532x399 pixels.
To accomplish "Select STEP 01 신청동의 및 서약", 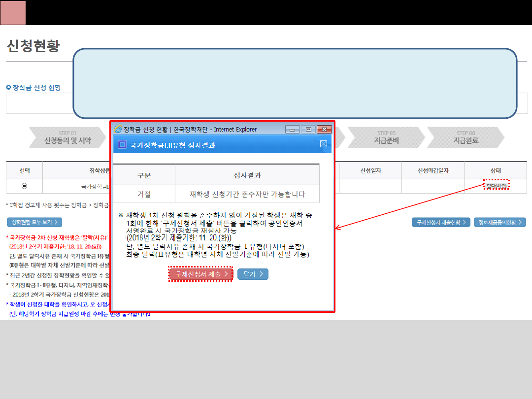I will pos(67,137).
